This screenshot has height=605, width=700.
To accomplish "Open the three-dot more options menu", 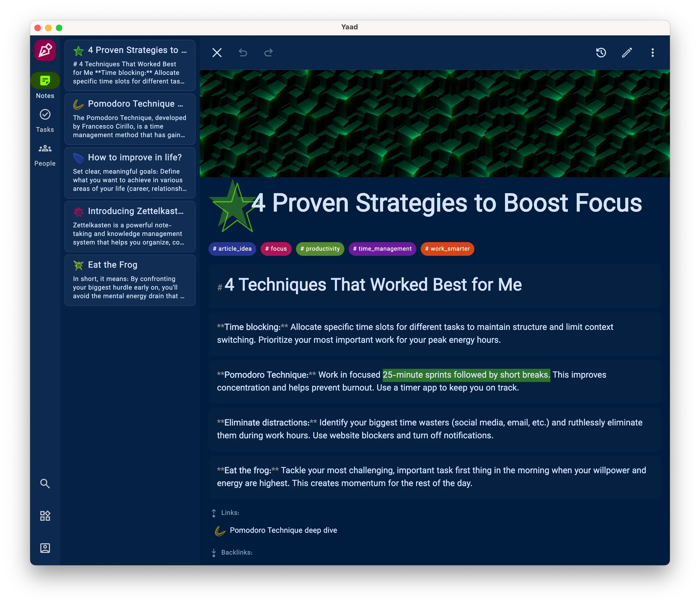I will [652, 53].
